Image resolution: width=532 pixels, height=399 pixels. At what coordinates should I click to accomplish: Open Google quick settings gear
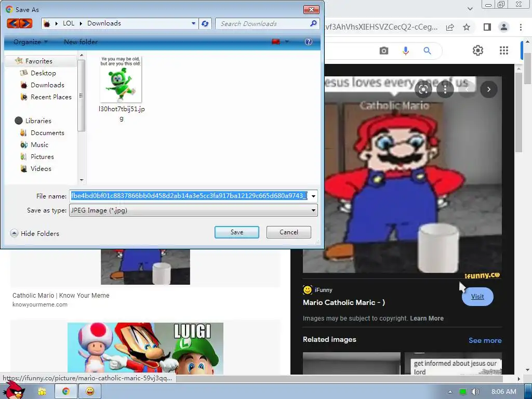478,50
